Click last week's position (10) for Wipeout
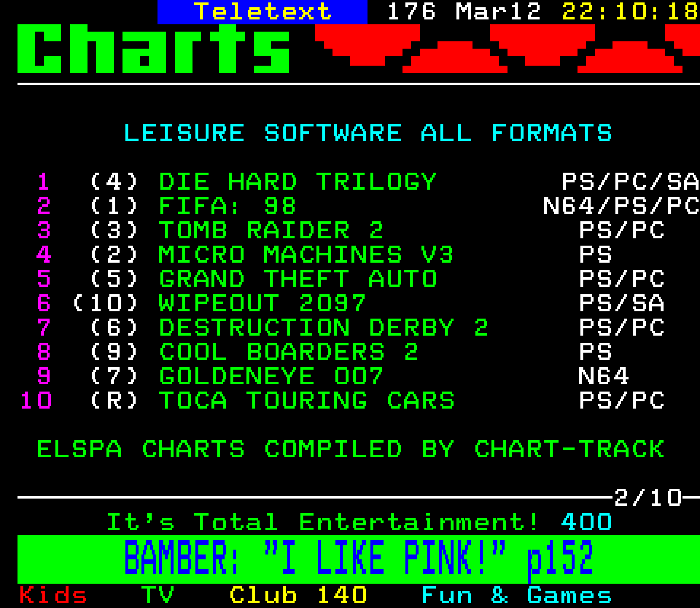 pyautogui.click(x=105, y=304)
